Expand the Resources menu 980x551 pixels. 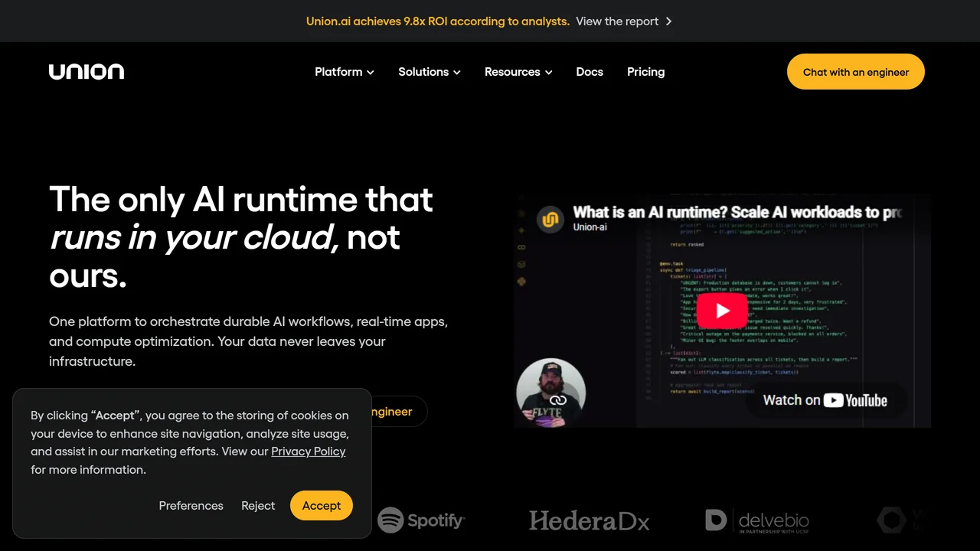click(x=518, y=72)
